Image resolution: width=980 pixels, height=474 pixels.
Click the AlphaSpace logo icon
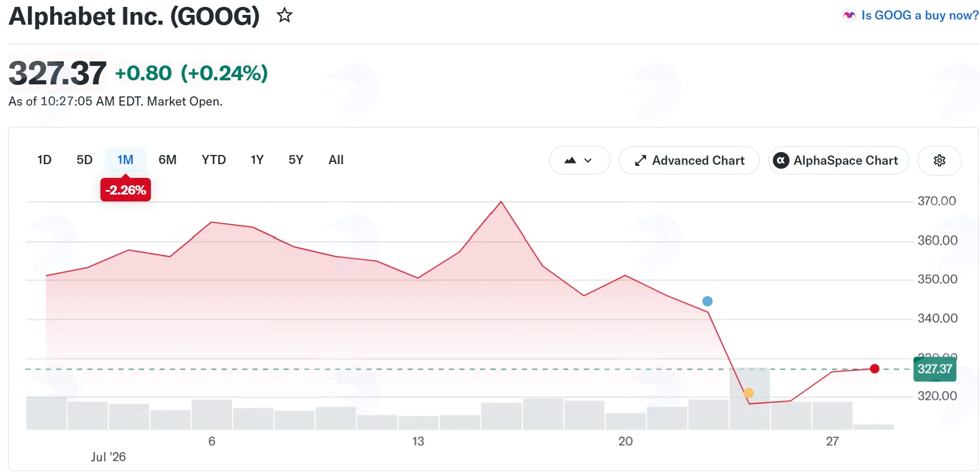tap(781, 161)
